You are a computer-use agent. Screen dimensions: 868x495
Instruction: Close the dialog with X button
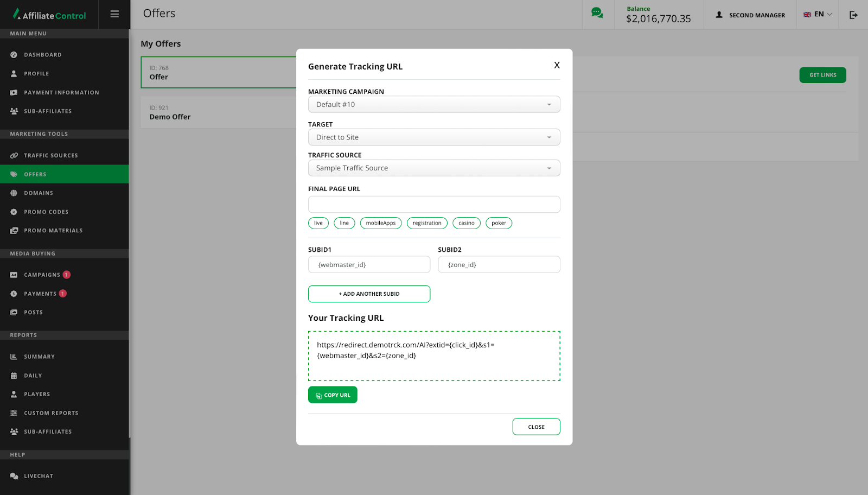[x=557, y=65]
